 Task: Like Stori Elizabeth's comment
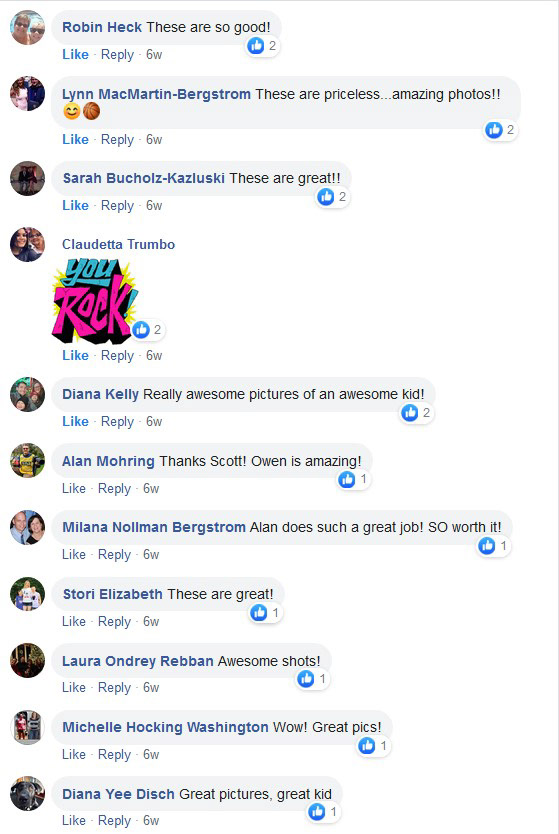[x=73, y=621]
